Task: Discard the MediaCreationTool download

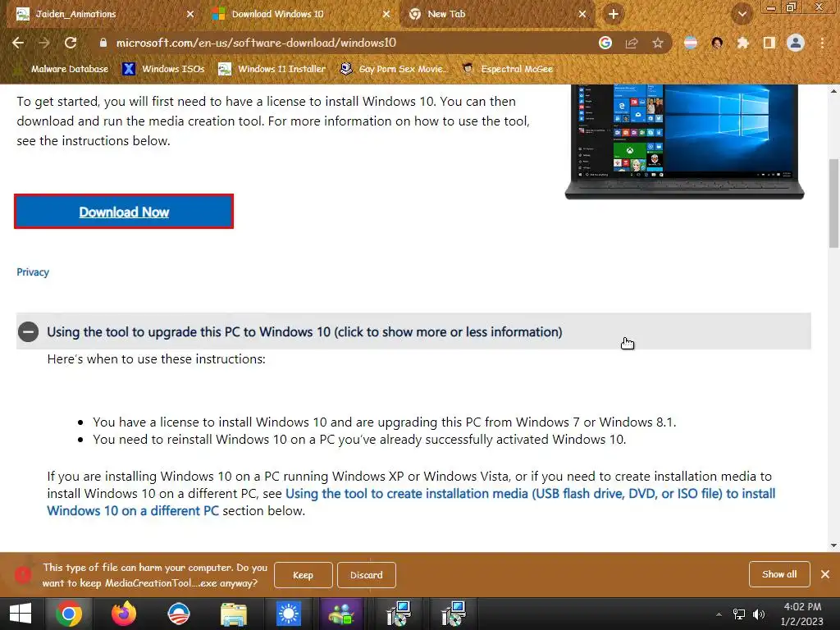Action: coord(367,575)
